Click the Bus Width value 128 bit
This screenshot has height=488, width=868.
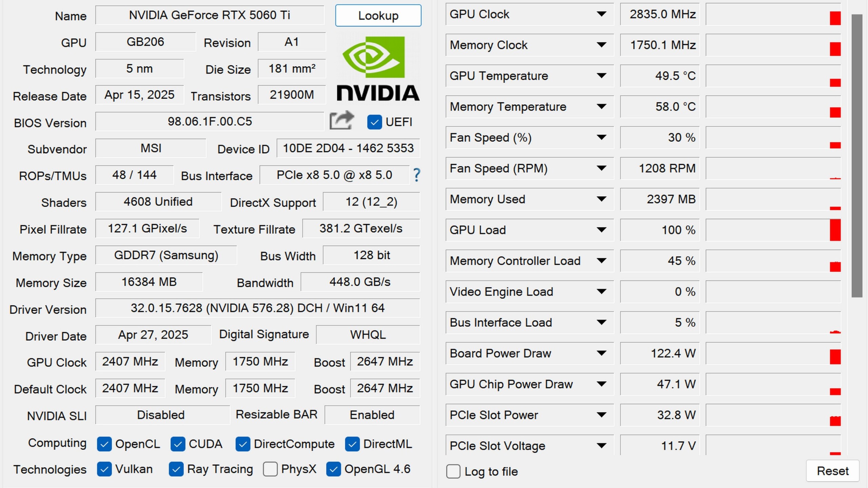pos(371,255)
